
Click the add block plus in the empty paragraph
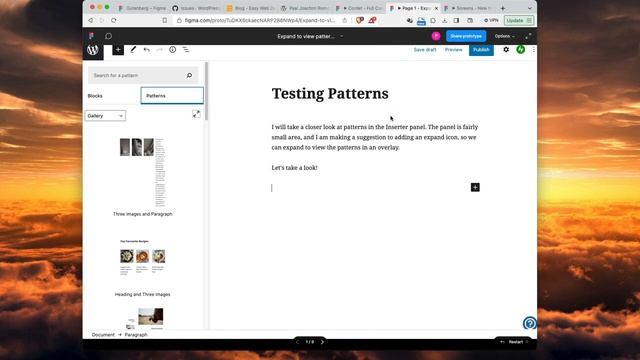coord(475,187)
